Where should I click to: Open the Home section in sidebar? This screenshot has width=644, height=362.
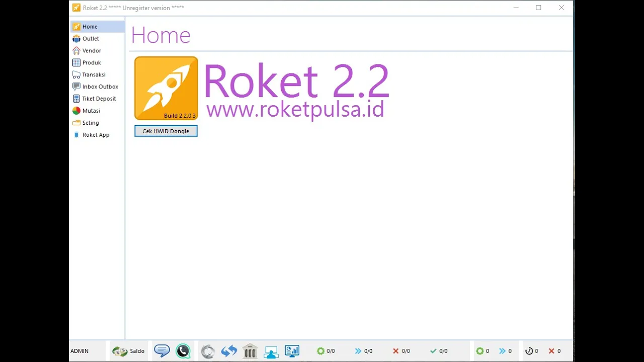point(97,27)
